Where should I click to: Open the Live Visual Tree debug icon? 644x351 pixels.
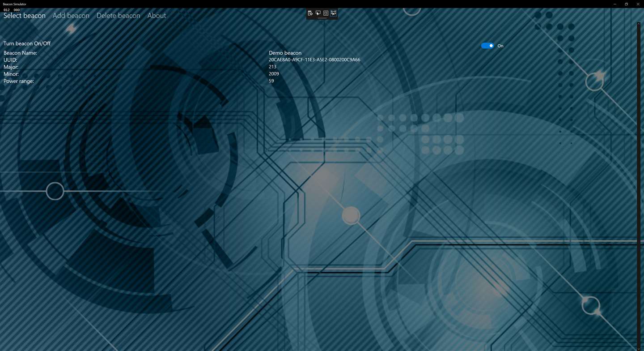[x=310, y=13]
